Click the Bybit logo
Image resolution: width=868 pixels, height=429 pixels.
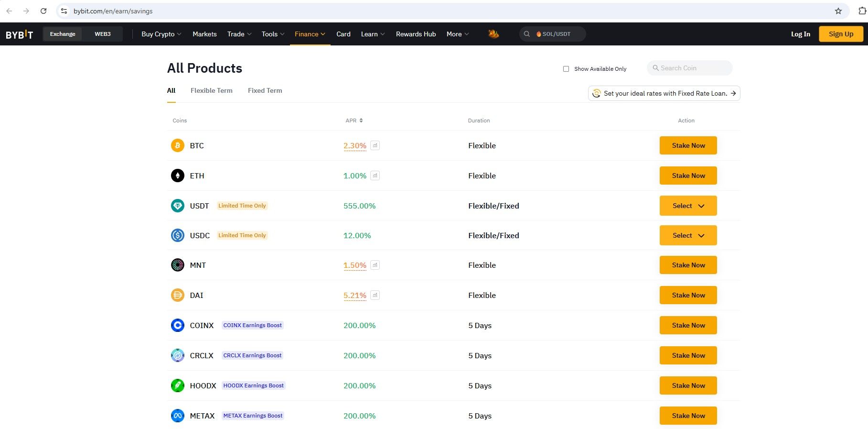coord(19,34)
